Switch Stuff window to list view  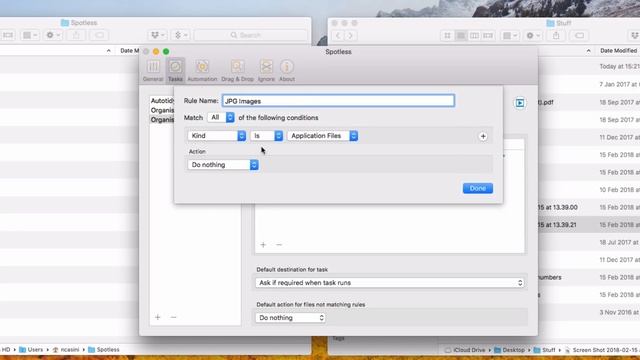pos(461,36)
